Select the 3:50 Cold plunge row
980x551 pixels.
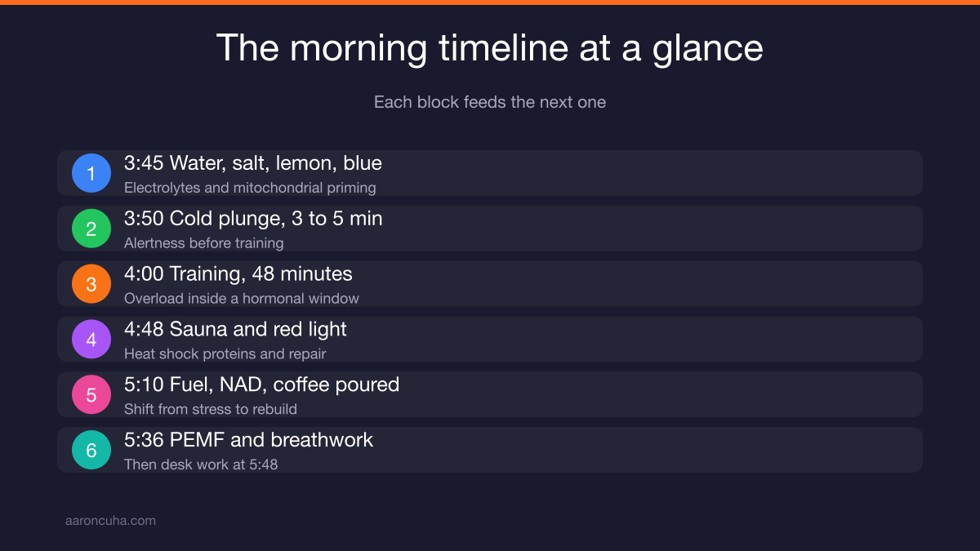pos(490,229)
